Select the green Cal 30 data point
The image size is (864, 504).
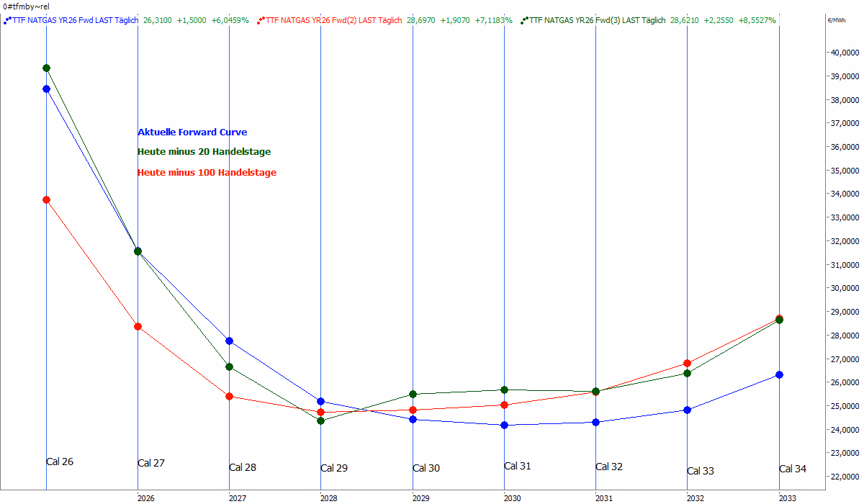pyautogui.click(x=413, y=395)
